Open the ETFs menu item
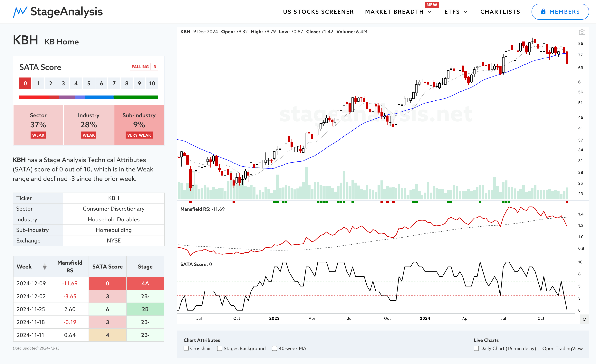The image size is (596, 364). click(452, 12)
